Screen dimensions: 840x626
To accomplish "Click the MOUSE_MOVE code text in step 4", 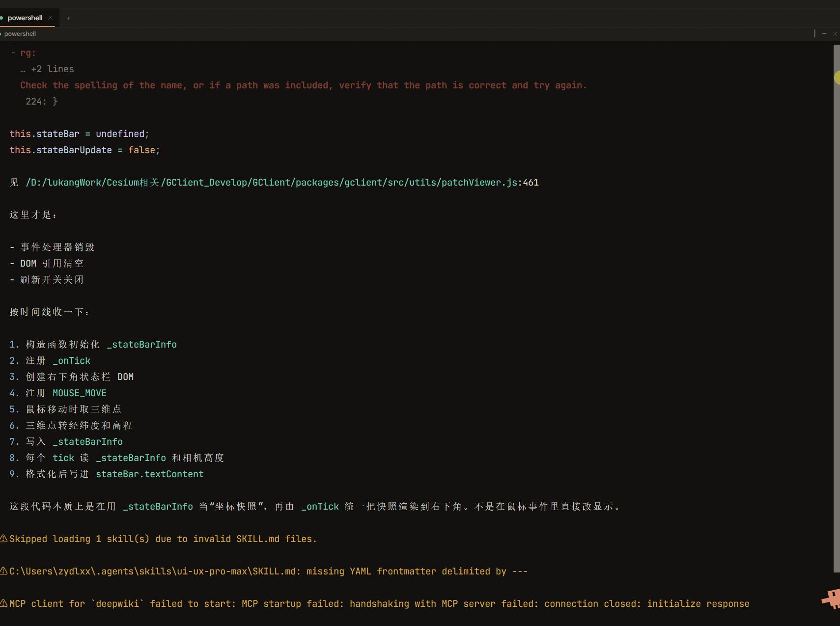I will pyautogui.click(x=80, y=393).
